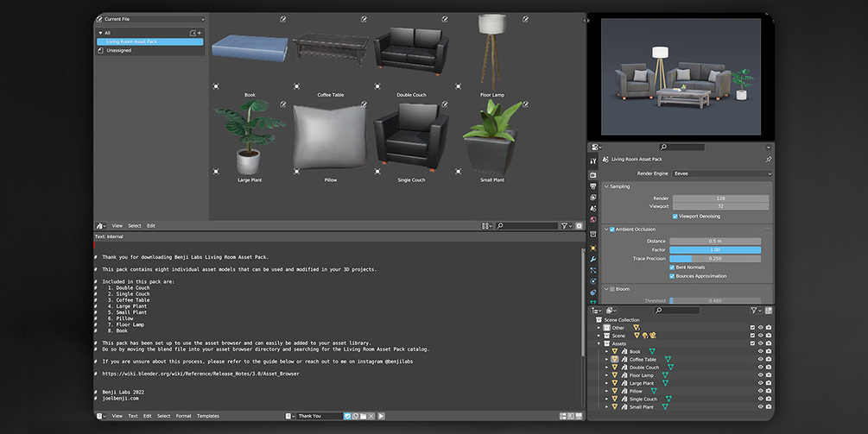This screenshot has width=868, height=434.
Task: Open the Physics properties tab icon
Action: click(592, 281)
